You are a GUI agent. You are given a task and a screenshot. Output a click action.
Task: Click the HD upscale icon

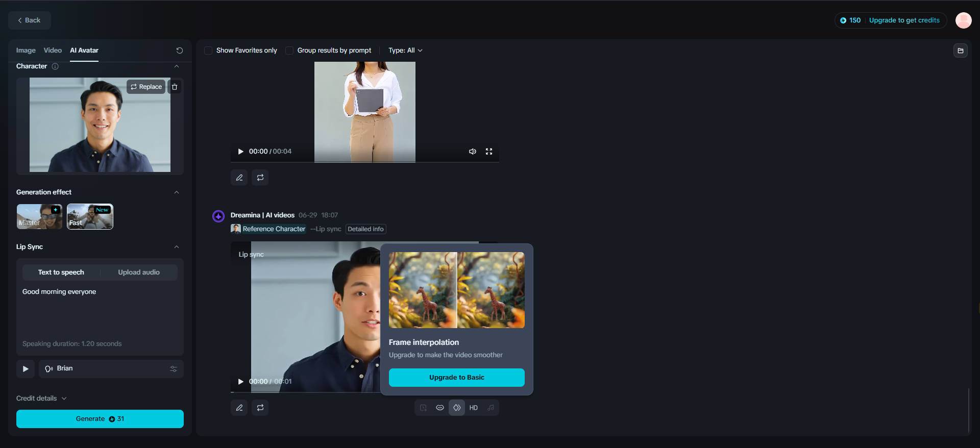coord(474,408)
